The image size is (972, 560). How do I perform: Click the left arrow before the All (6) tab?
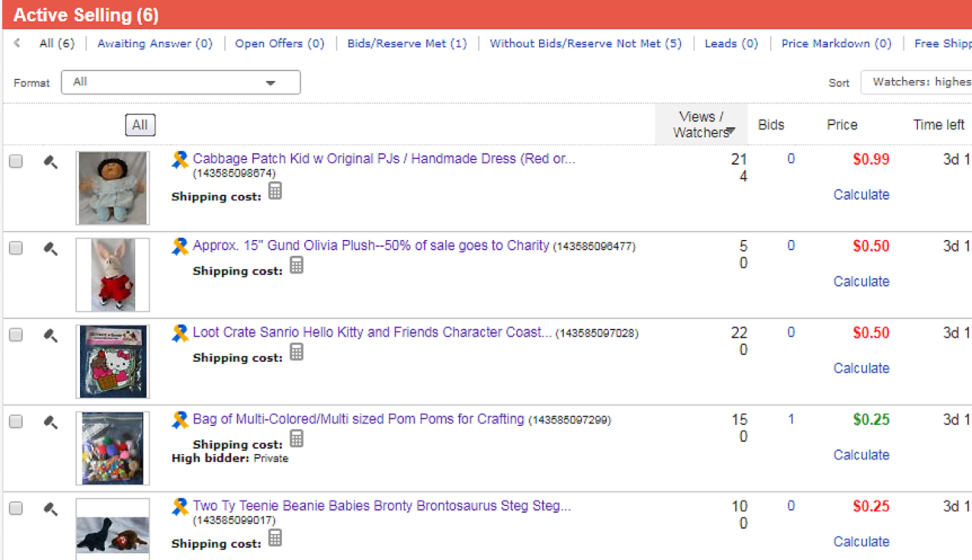click(x=17, y=43)
